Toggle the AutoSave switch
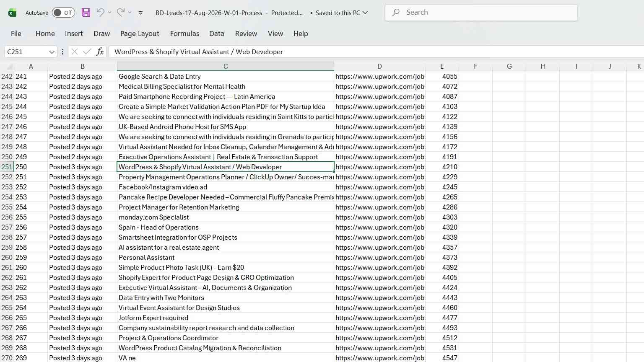Screen dimensions: 644x362 [64, 13]
